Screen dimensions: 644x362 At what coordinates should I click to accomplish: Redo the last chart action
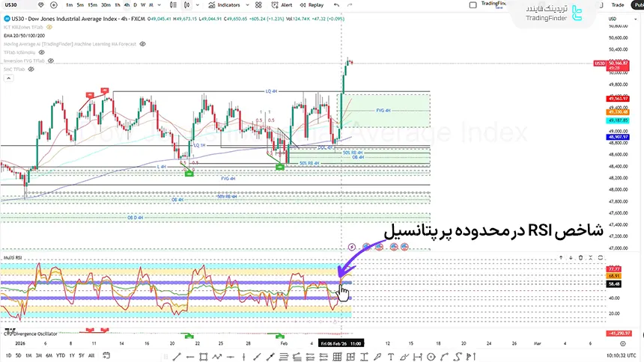point(350,5)
